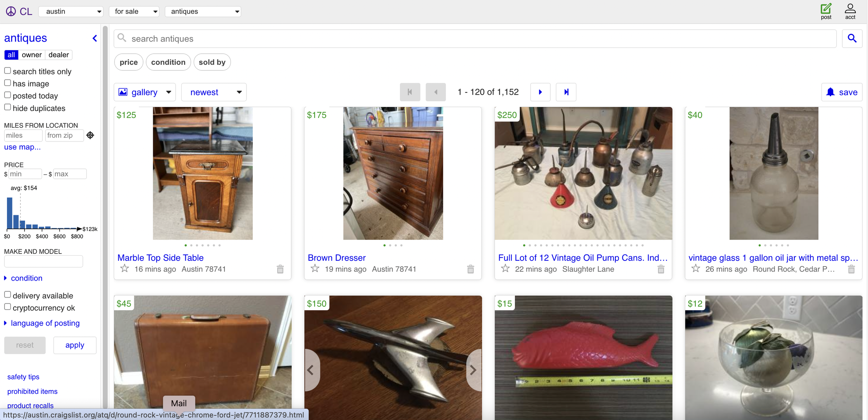
Task: Open the acct user icon
Action: pos(850,8)
